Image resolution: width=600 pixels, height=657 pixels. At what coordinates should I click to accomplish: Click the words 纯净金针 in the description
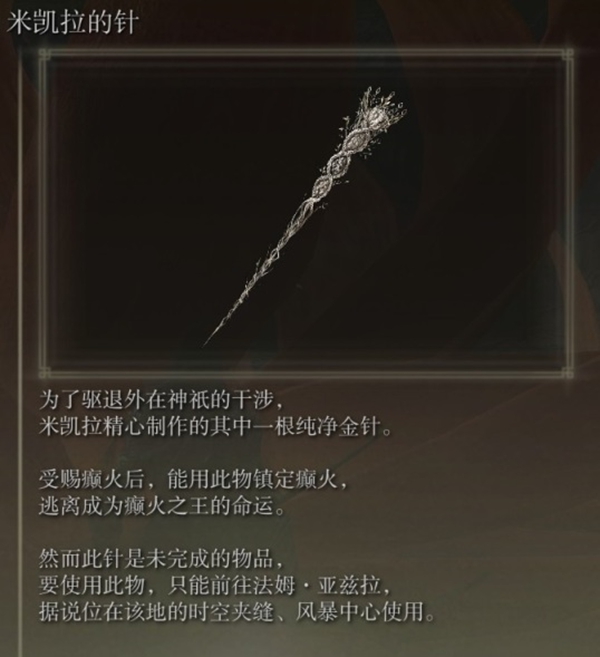[337, 428]
